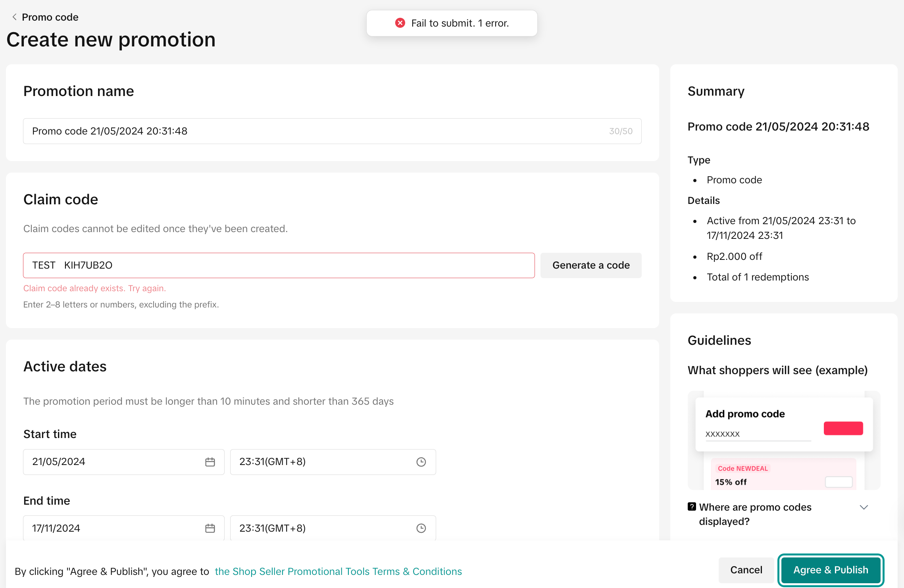Open start time clock icon
The height and width of the screenshot is (588, 904).
421,462
